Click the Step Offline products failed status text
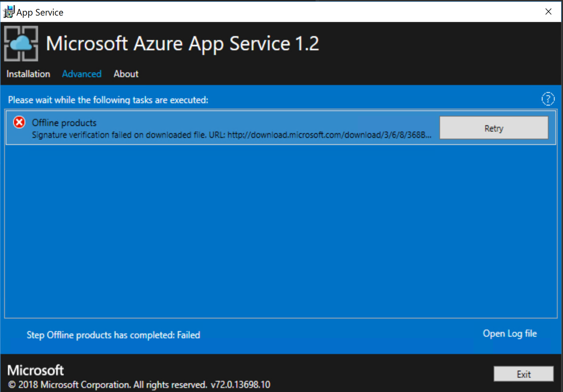The height and width of the screenshot is (392, 563). (113, 335)
